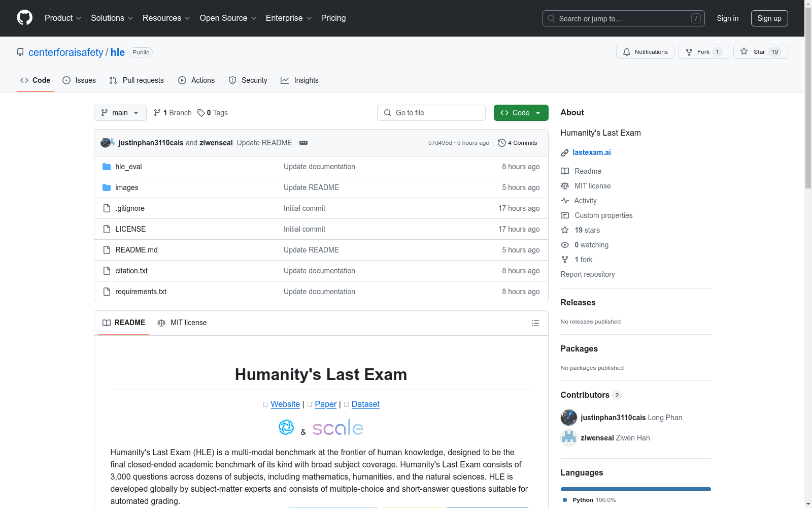Click the Search or jump to field
Viewport: 812px width, 508px height.
(624, 18)
